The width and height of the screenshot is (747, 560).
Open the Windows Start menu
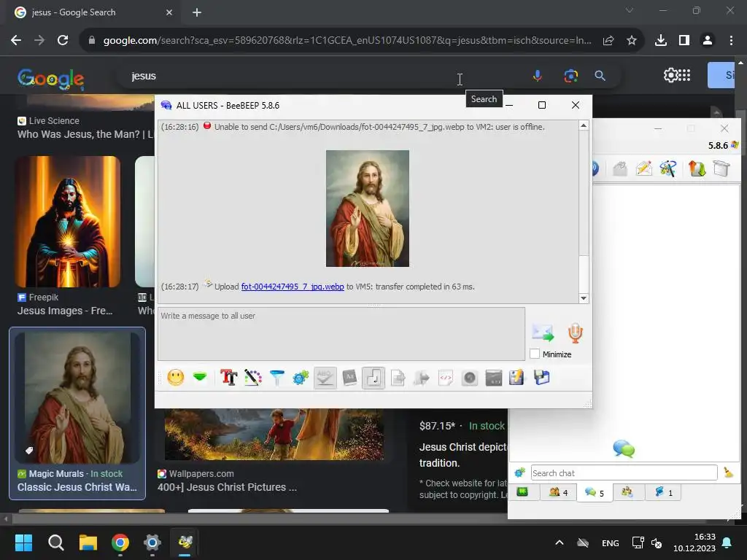(x=23, y=542)
